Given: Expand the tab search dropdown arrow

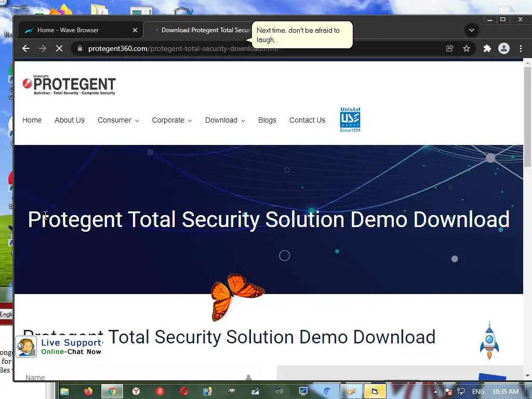Looking at the screenshot, I should pos(472,30).
